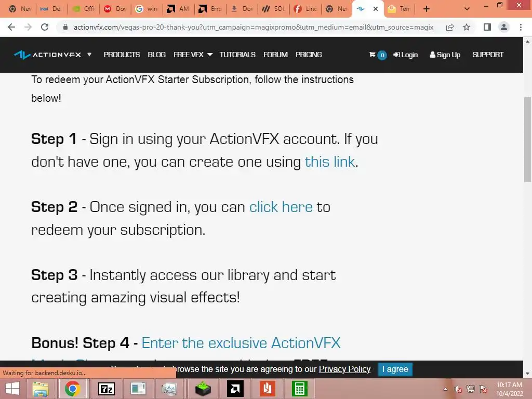Screen dimensions: 532x399
Task: Click the muted volume tray icon
Action: coord(458,389)
